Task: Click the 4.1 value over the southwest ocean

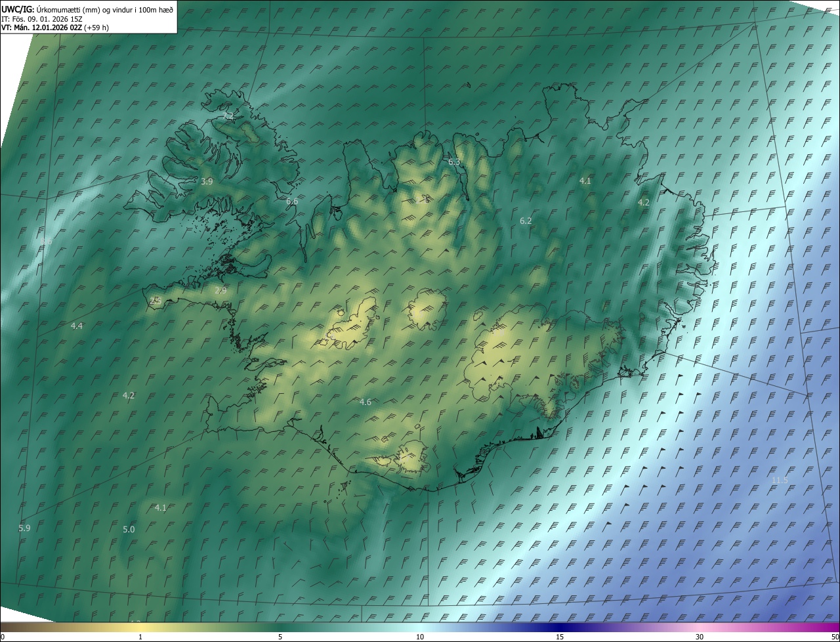Action: coord(161,507)
